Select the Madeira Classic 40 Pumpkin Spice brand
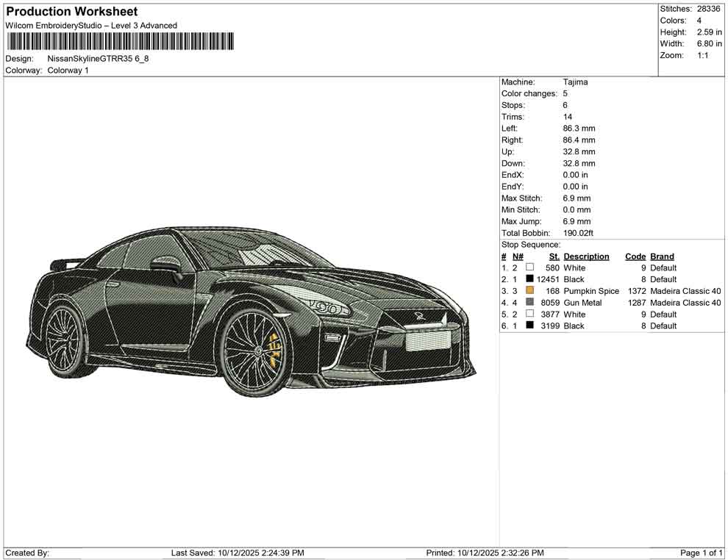Viewport: 728px width, 560px height. click(685, 291)
